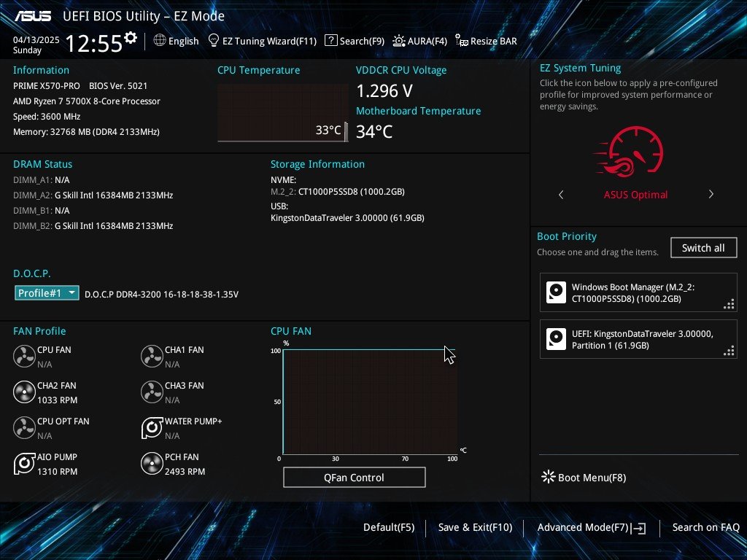
Task: Click the BIOS Ver. 5021 text
Action: pyautogui.click(x=118, y=86)
